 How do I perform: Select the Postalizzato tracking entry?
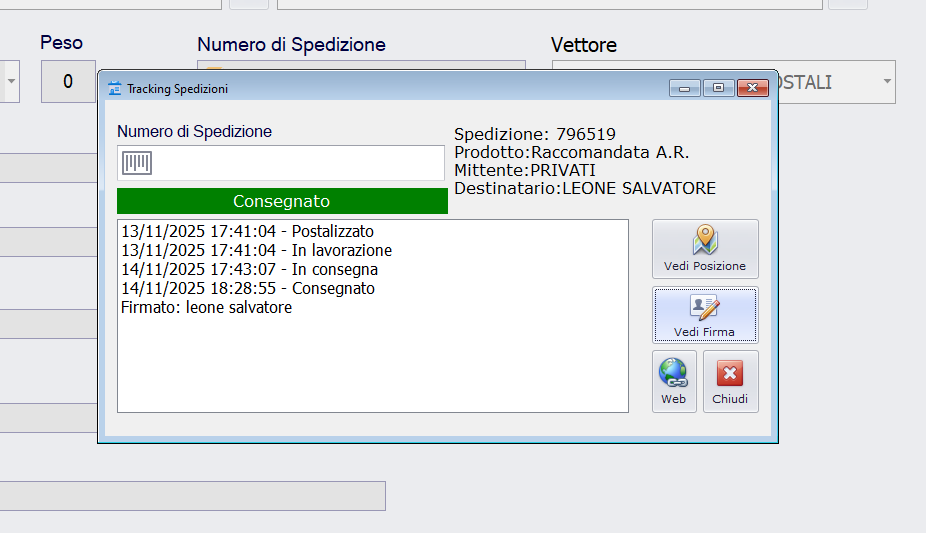(x=247, y=231)
